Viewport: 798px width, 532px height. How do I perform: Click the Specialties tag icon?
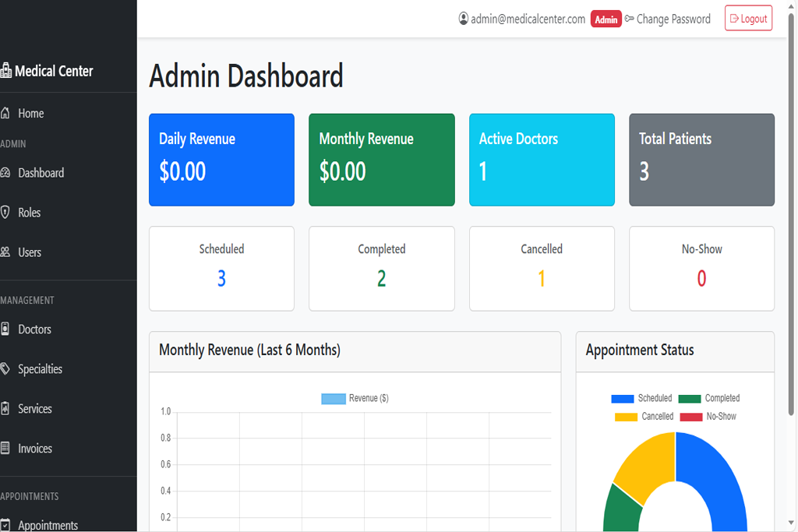[5, 369]
